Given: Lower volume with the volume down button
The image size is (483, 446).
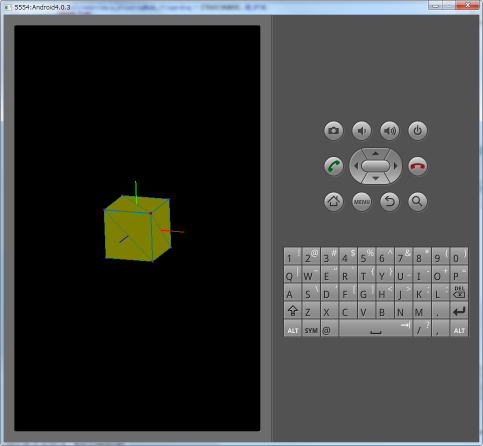Looking at the screenshot, I should (362, 130).
